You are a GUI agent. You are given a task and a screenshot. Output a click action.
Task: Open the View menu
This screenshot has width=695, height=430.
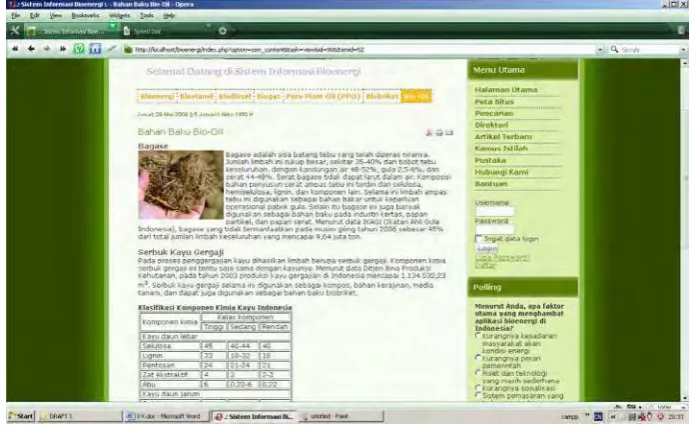tap(56, 16)
